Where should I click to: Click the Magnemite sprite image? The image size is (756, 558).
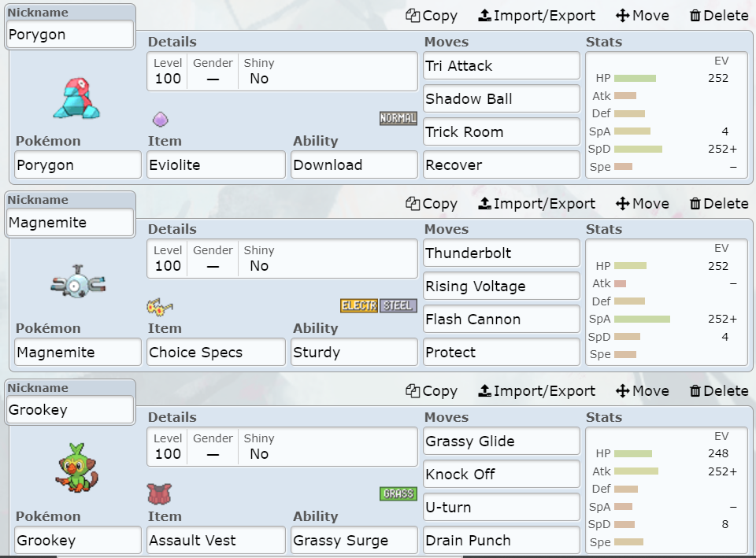coord(78,282)
